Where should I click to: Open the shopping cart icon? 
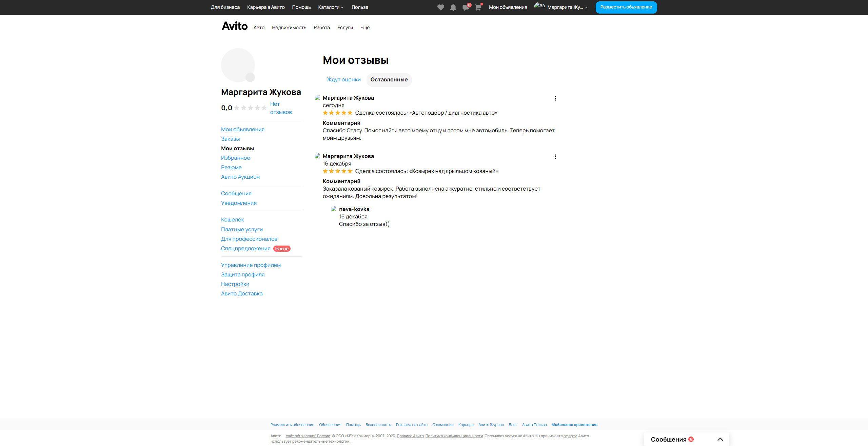(478, 7)
